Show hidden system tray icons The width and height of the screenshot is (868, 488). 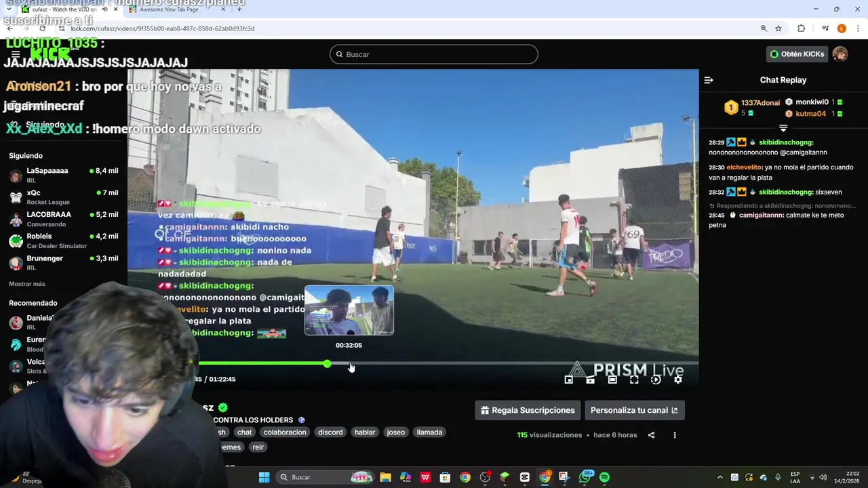(720, 477)
